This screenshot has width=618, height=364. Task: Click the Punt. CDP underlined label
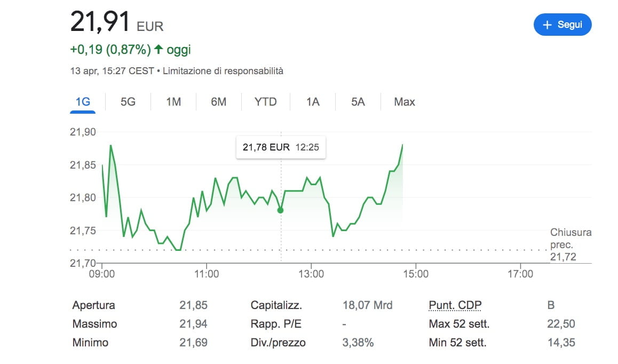[455, 305]
